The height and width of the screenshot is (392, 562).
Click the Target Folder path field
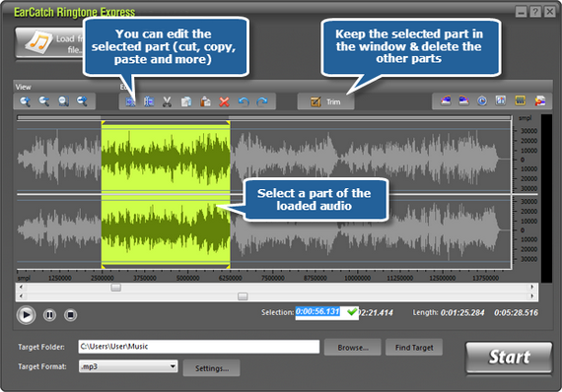point(199,347)
